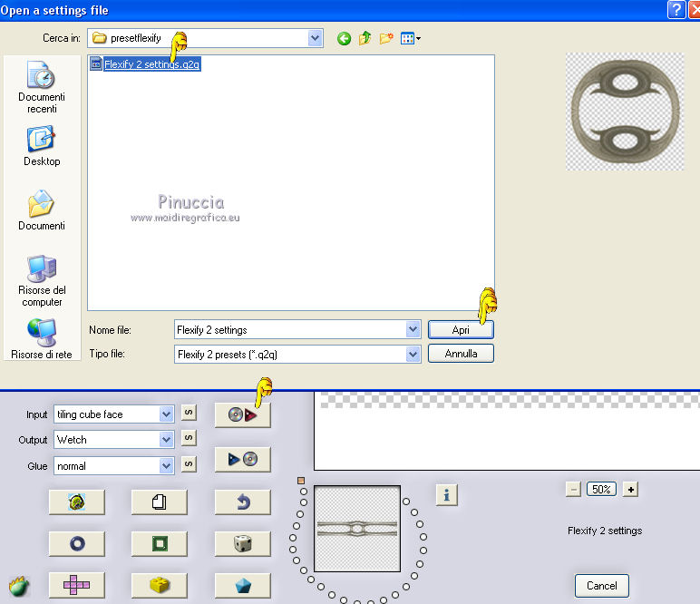The width and height of the screenshot is (700, 604).
Task: Expand the Cerca in folder dropdown
Action: pyautogui.click(x=315, y=38)
